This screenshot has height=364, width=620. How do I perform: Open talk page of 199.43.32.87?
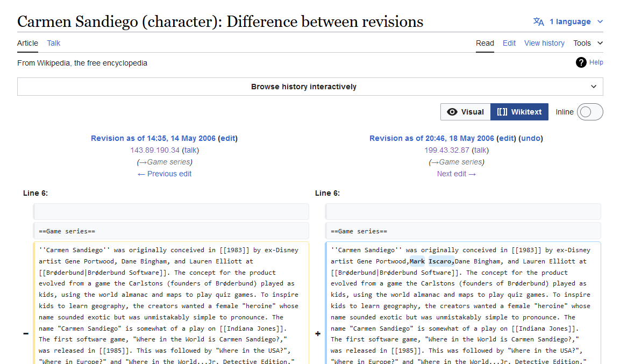480,150
